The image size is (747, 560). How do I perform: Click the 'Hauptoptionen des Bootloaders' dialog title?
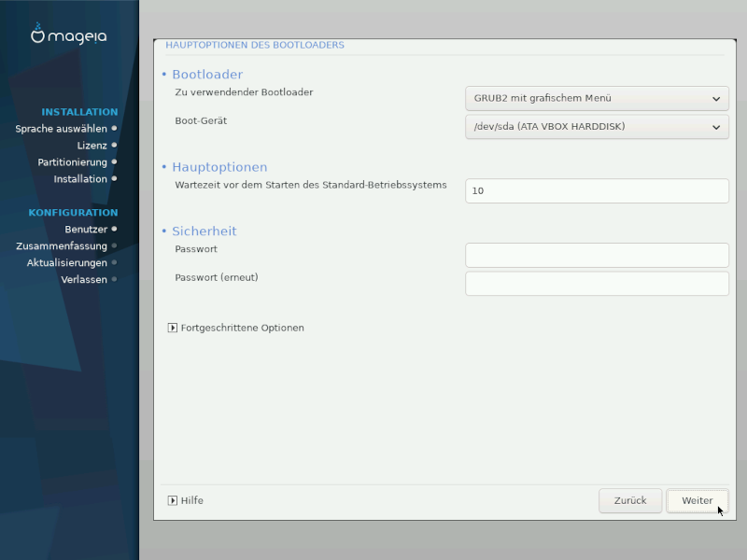(255, 45)
